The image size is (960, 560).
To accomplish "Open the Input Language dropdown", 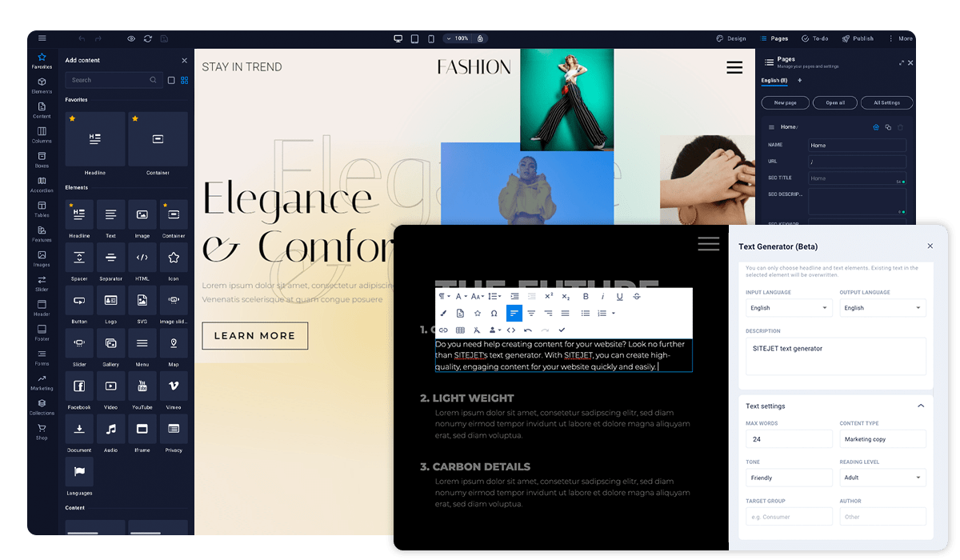I will click(x=789, y=308).
